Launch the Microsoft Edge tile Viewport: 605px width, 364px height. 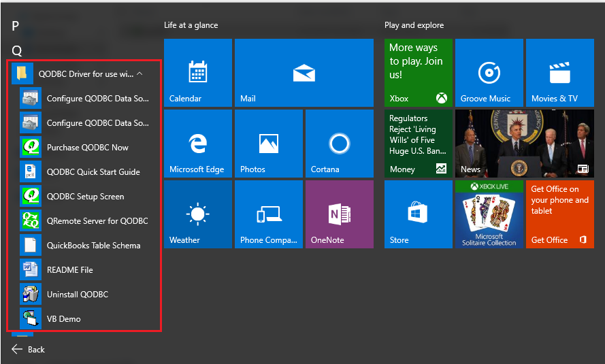tap(198, 144)
